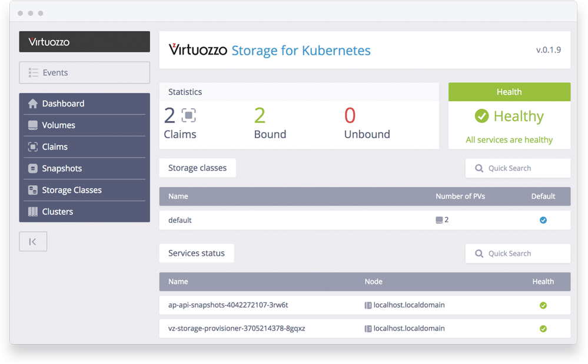588x364 pixels.
Task: Toggle the default storage class checkmark
Action: coord(543,220)
